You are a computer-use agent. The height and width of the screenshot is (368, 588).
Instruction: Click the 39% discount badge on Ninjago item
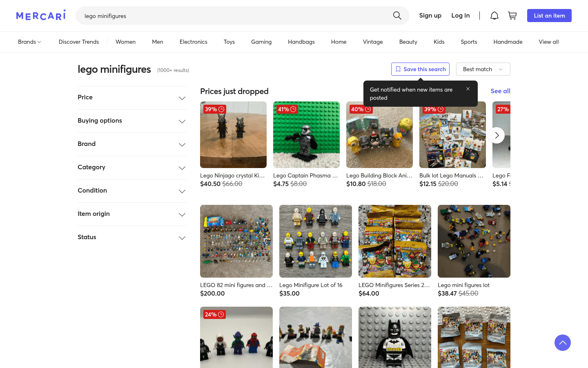(x=215, y=109)
